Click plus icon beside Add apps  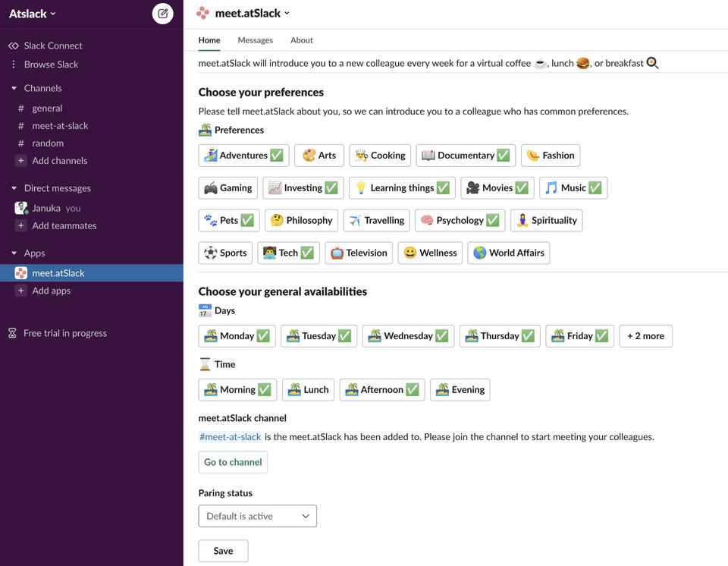click(21, 291)
